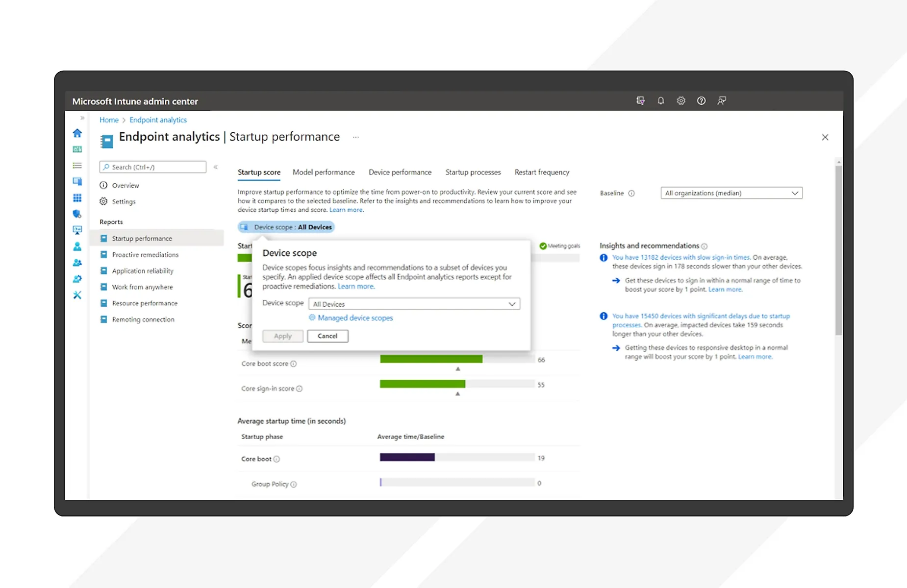Open the 13182 devices slow sign-in link
Viewport: 907px width, 588px height.
[681, 257]
